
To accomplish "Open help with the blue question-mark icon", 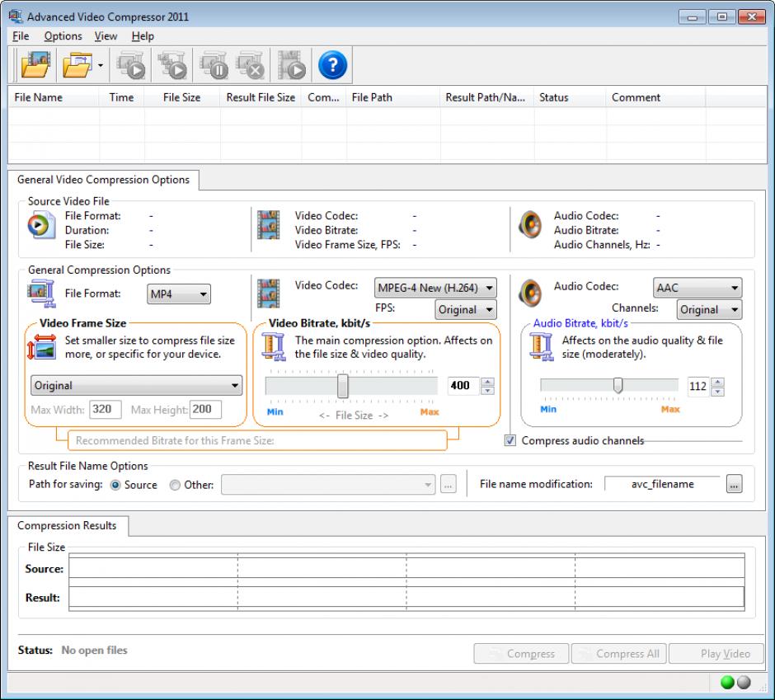I will (x=332, y=65).
